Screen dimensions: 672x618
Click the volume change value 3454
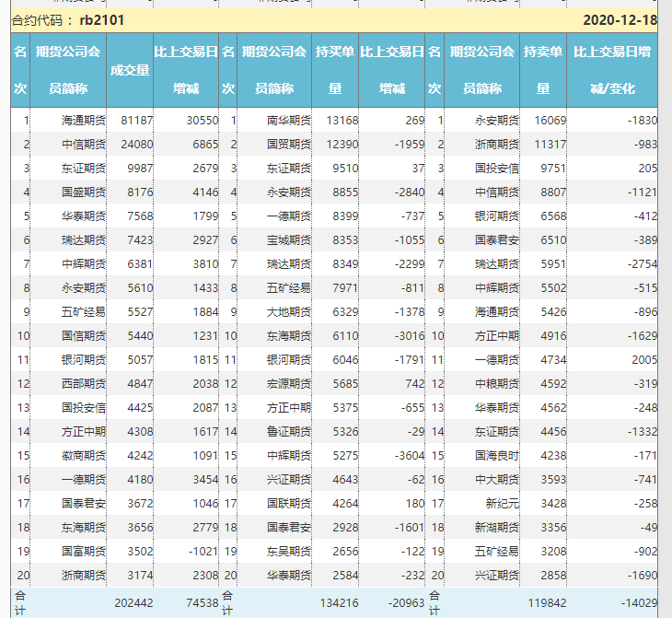click(x=205, y=480)
